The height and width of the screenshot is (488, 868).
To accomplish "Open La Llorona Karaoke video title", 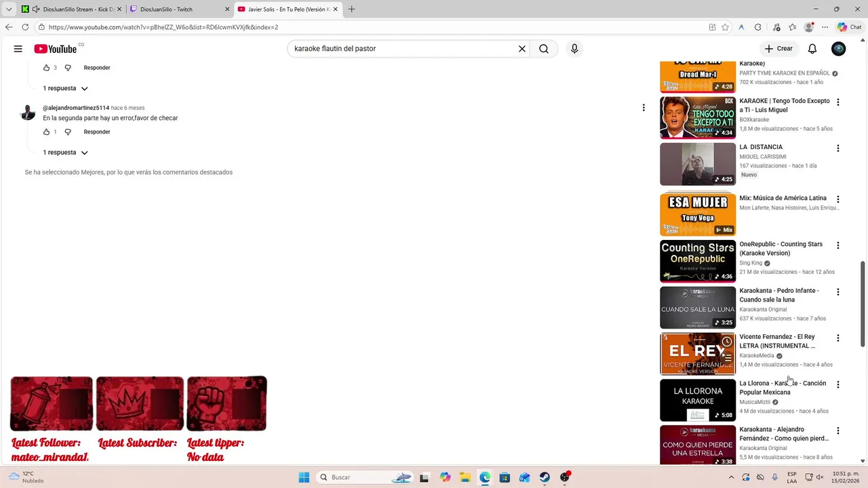I will (783, 388).
